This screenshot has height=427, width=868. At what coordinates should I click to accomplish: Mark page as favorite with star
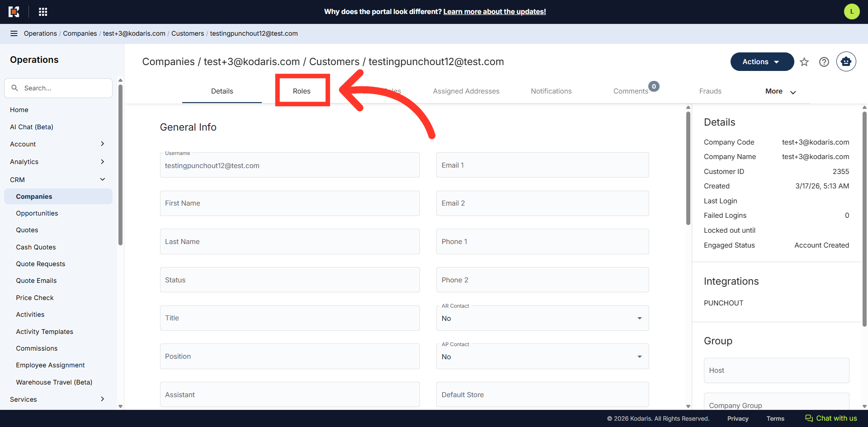pyautogui.click(x=804, y=62)
